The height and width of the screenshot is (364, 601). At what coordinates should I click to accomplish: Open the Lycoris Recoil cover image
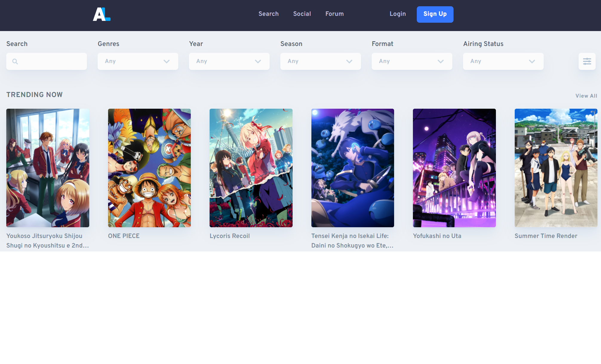(251, 168)
